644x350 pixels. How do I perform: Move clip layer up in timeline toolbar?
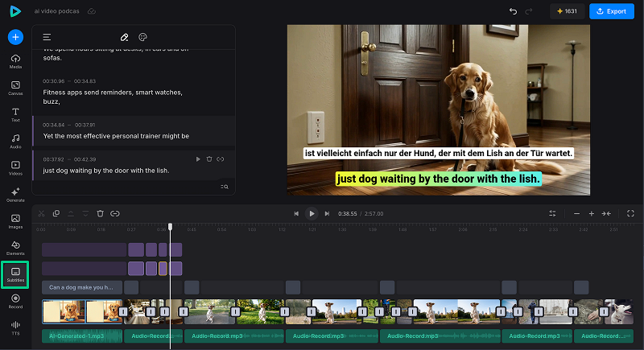(x=71, y=213)
